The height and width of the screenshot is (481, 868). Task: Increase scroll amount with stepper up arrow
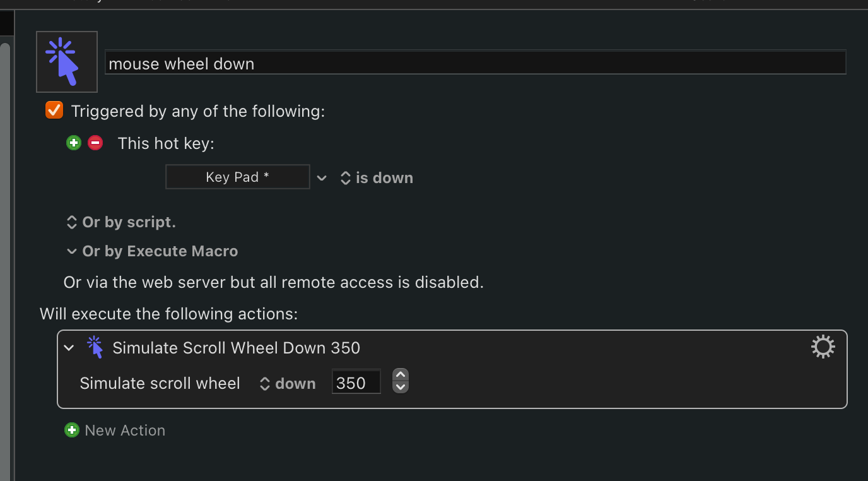[401, 376]
